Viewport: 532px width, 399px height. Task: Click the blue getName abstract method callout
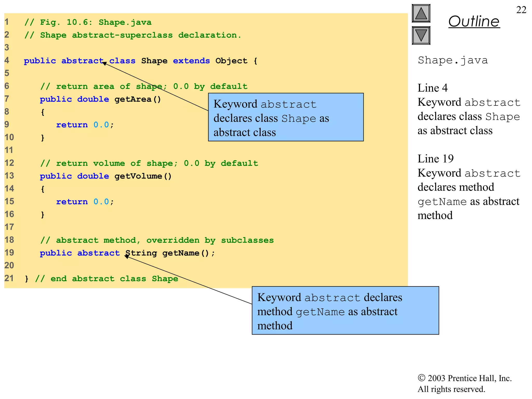[345, 311]
